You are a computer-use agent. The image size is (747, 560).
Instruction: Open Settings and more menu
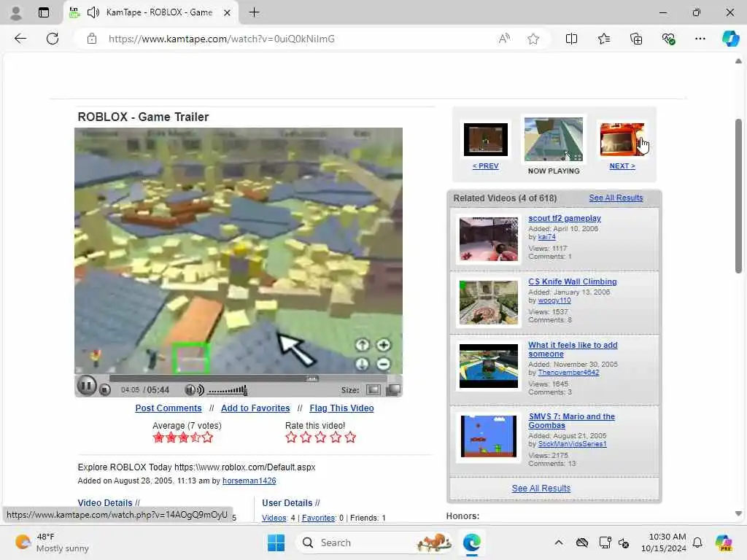pyautogui.click(x=700, y=39)
